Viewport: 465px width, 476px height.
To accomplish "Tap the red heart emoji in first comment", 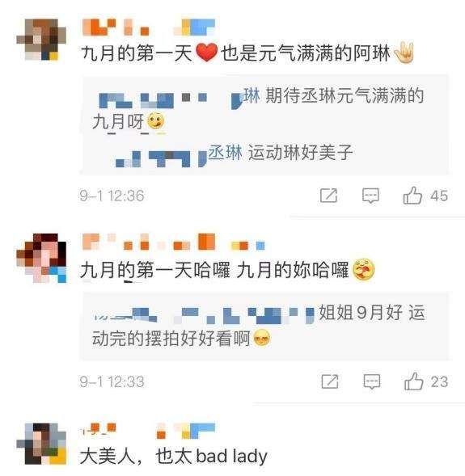I will pyautogui.click(x=206, y=53).
